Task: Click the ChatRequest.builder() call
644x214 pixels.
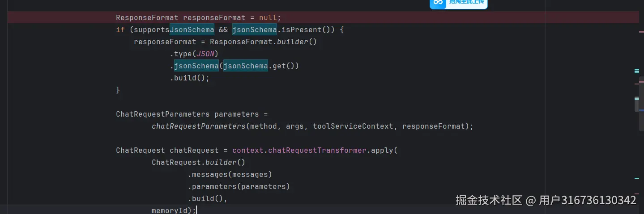Action: (x=199, y=163)
